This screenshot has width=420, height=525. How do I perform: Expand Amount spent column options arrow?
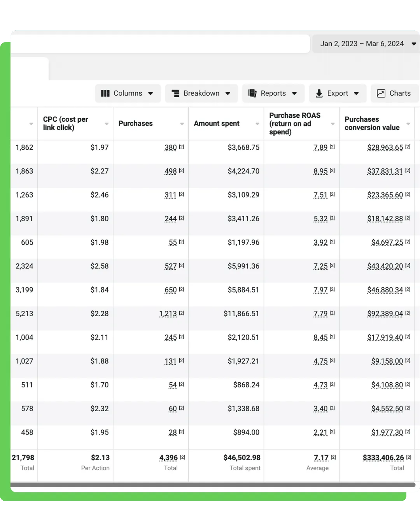(257, 124)
